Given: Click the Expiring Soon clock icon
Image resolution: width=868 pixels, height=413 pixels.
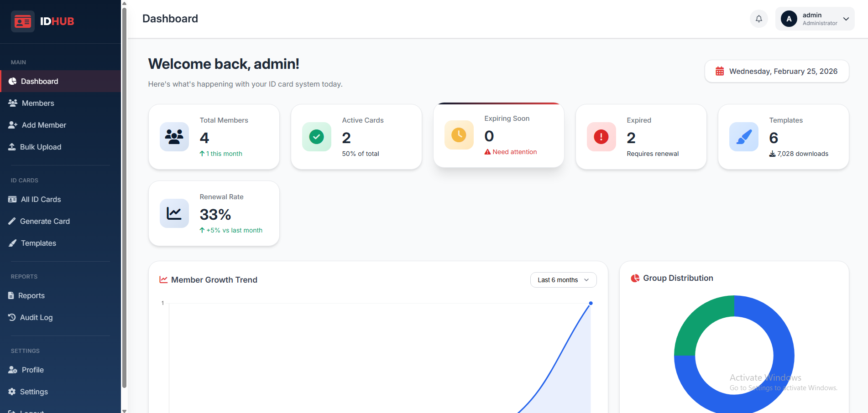Looking at the screenshot, I should click(x=459, y=135).
